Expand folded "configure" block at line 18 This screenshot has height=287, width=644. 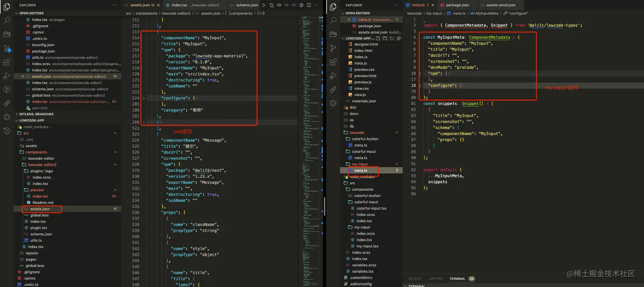click(420, 85)
